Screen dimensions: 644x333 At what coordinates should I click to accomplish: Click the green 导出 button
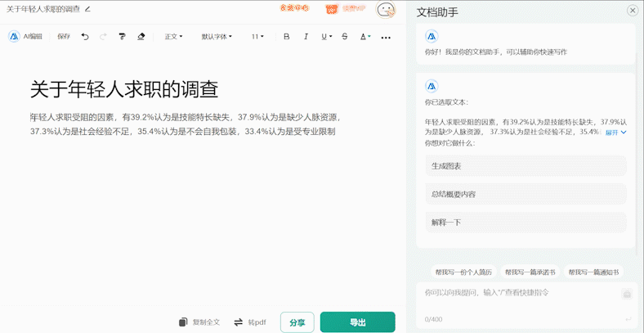coord(357,322)
